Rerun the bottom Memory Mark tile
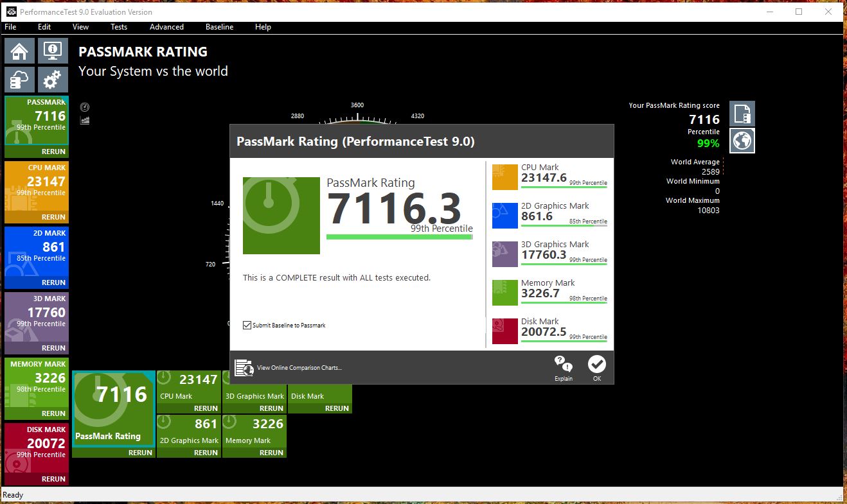 [x=271, y=453]
